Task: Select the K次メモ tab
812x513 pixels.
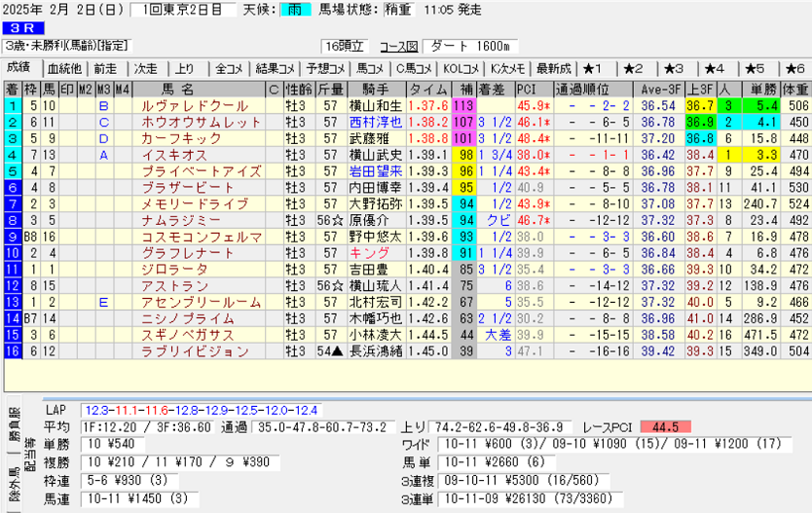Action: 508,69
